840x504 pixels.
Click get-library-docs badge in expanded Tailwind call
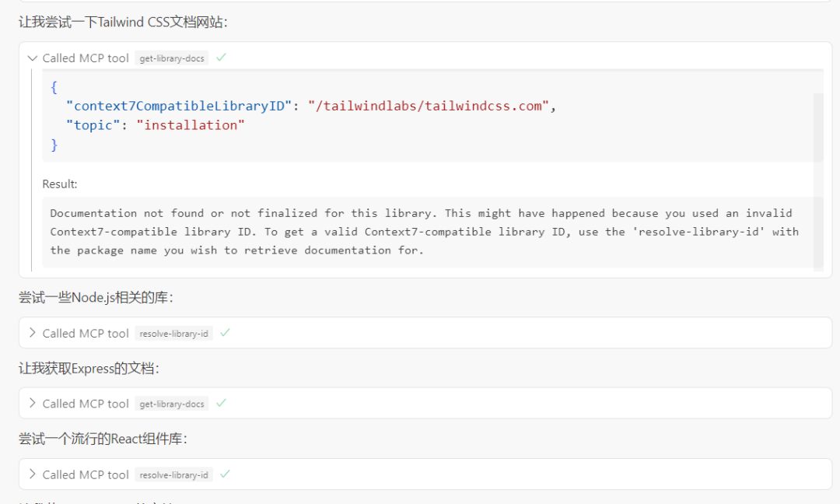(x=171, y=58)
